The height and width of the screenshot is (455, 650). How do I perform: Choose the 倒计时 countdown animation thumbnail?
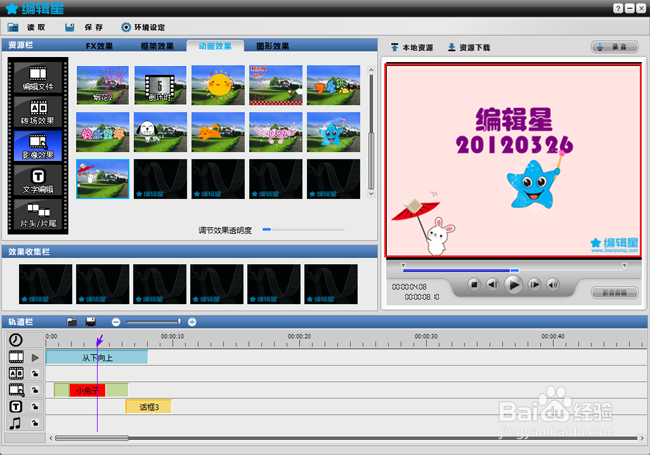tap(160, 85)
